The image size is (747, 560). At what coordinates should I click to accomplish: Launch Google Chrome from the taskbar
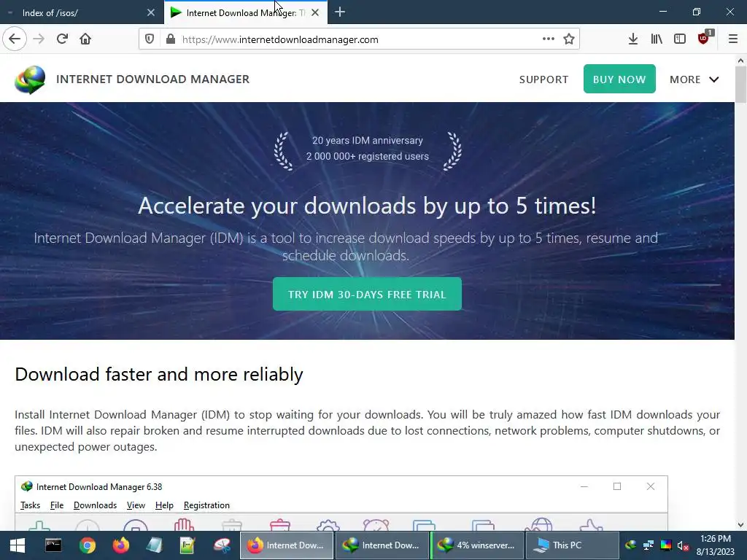click(x=88, y=545)
